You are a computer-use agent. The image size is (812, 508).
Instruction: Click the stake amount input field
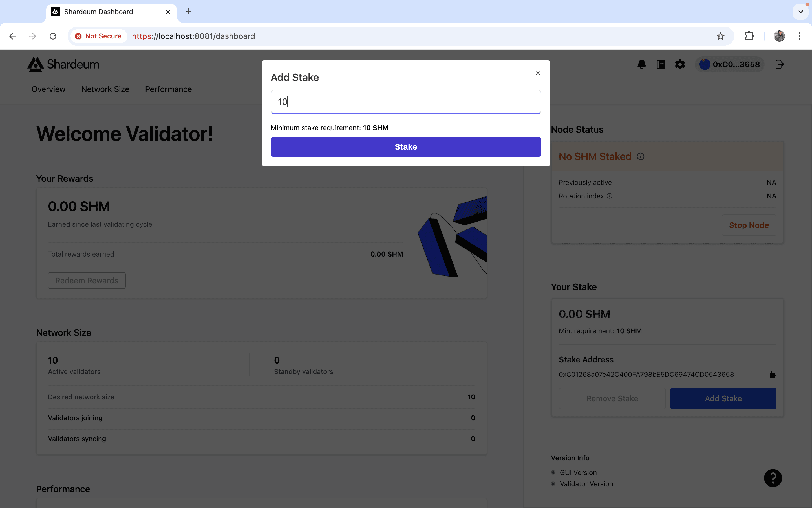pyautogui.click(x=406, y=102)
